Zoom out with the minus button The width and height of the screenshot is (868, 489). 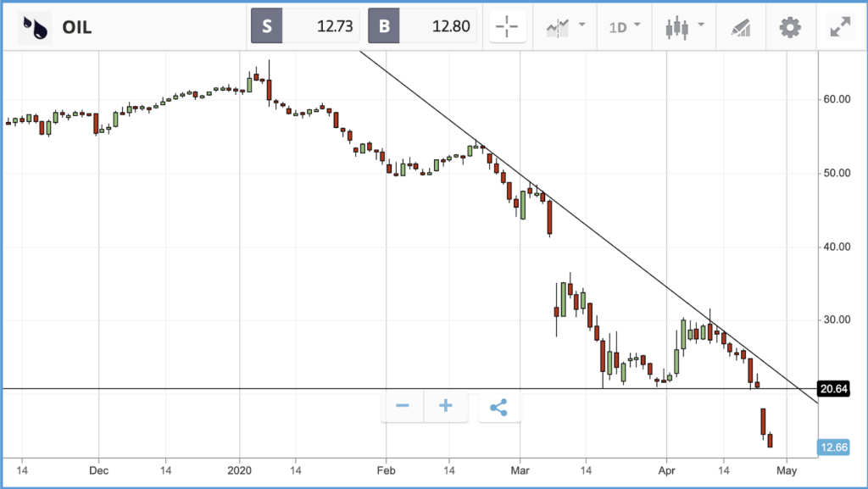click(403, 407)
